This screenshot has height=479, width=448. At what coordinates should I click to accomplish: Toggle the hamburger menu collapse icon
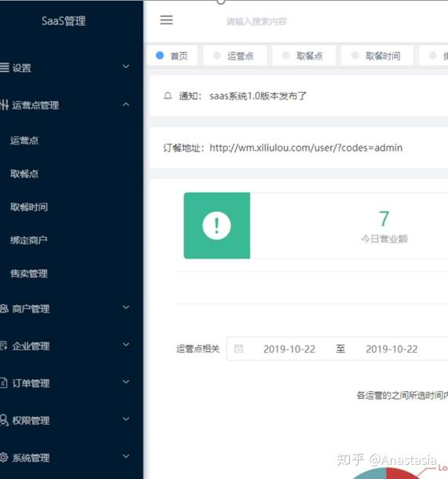166,20
